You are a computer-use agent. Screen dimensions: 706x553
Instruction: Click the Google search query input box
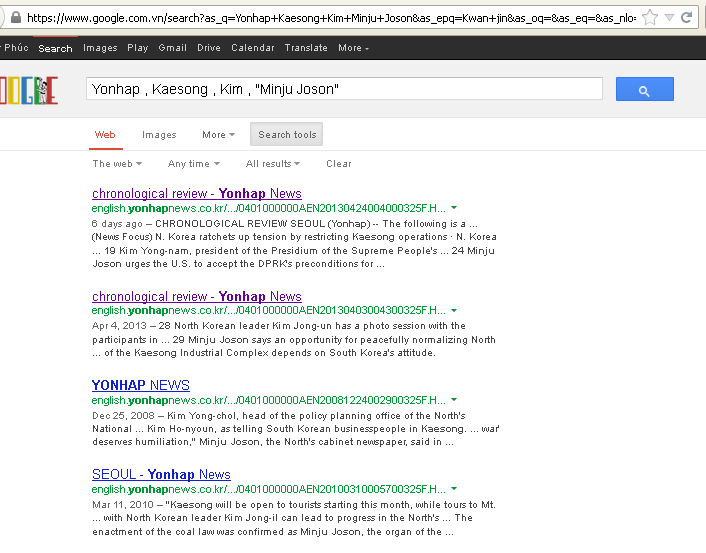(x=344, y=89)
